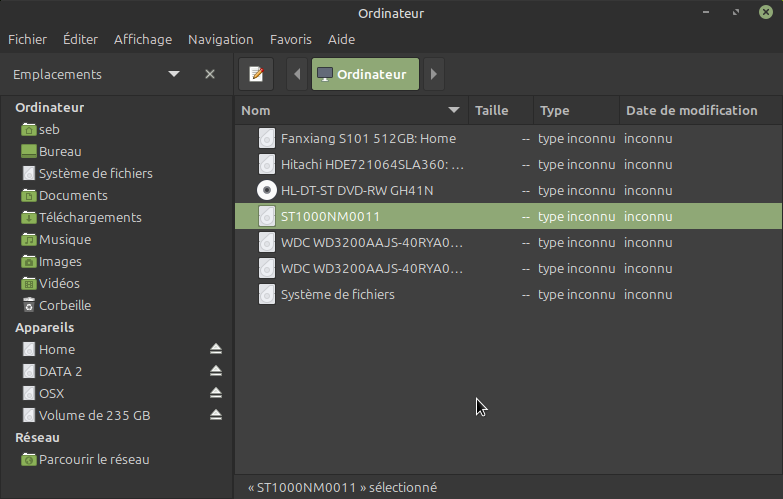
Task: Select the Fanxiang S101 512GB drive
Action: point(367,138)
